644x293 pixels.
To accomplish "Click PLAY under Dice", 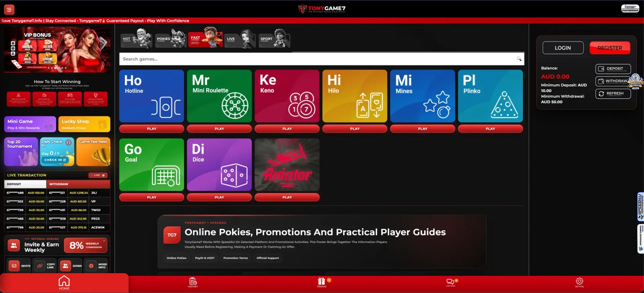I will tap(219, 197).
